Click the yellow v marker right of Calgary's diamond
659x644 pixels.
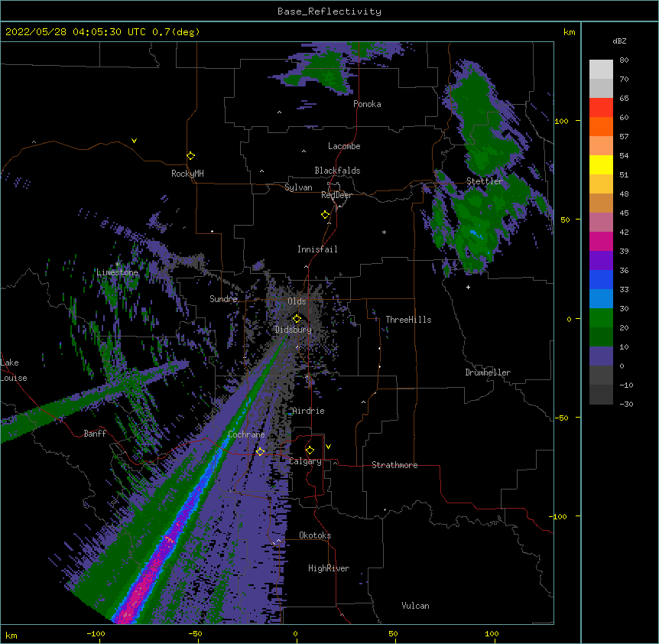[328, 447]
